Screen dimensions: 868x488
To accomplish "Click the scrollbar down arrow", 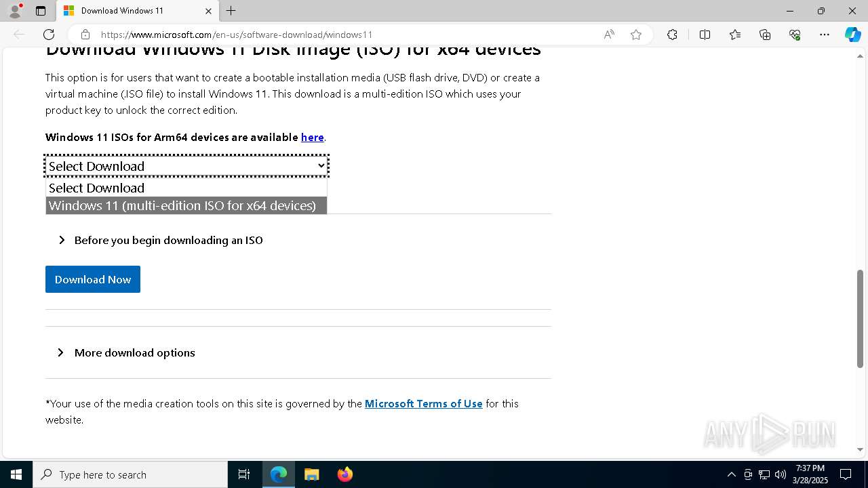I will point(860,449).
